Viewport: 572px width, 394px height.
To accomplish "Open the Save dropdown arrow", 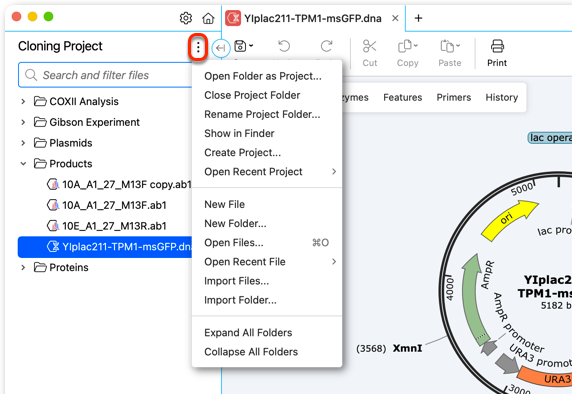I will tap(251, 46).
